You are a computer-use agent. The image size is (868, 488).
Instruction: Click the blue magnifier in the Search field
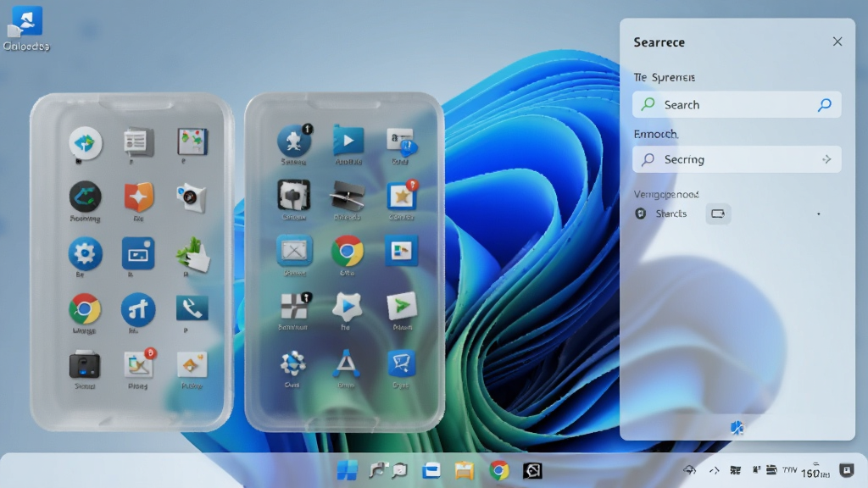824,104
